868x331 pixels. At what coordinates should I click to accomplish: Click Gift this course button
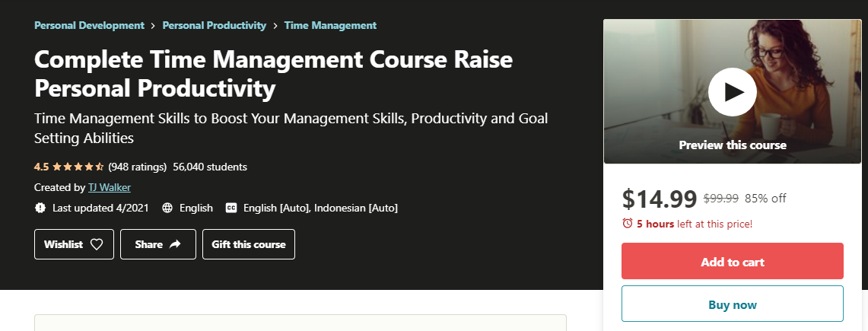pos(249,244)
